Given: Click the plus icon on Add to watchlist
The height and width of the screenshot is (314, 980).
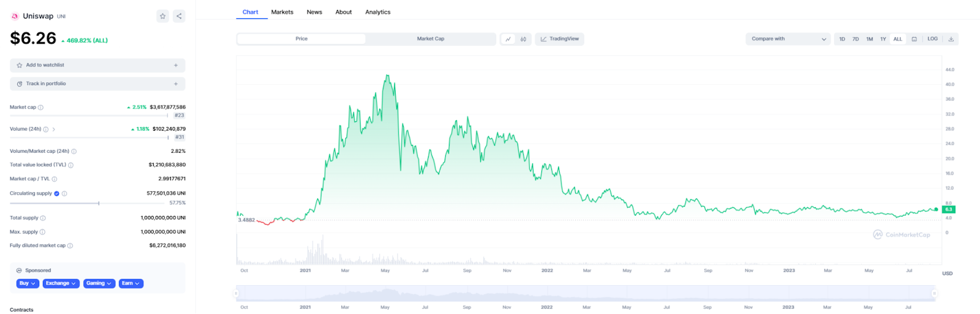Looking at the screenshot, I should 176,65.
